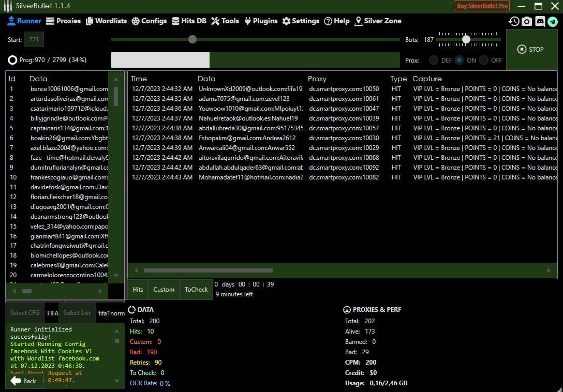Click the camera screenshot icon
This screenshot has height=392, width=563.
(x=527, y=21)
